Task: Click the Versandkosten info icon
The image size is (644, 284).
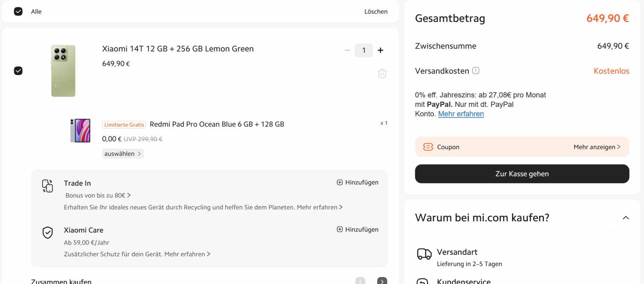Action: pyautogui.click(x=476, y=71)
